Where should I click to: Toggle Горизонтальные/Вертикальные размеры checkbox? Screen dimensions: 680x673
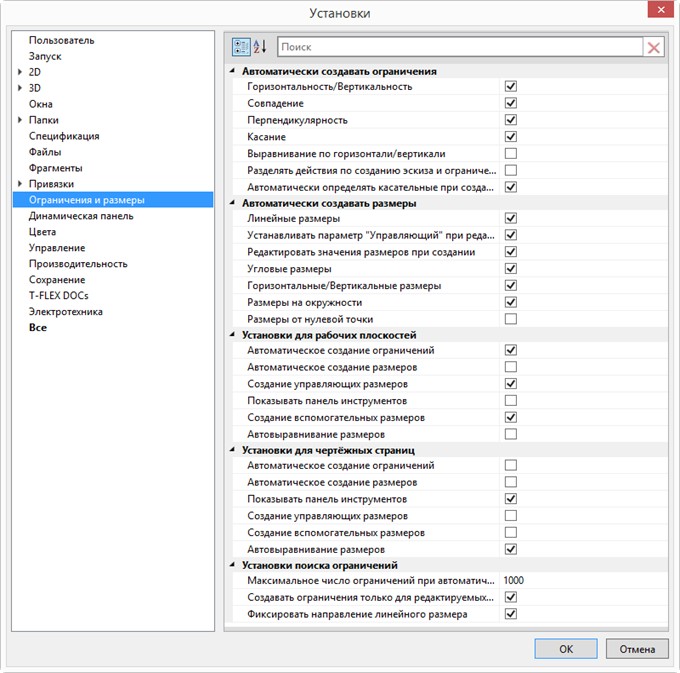click(511, 285)
